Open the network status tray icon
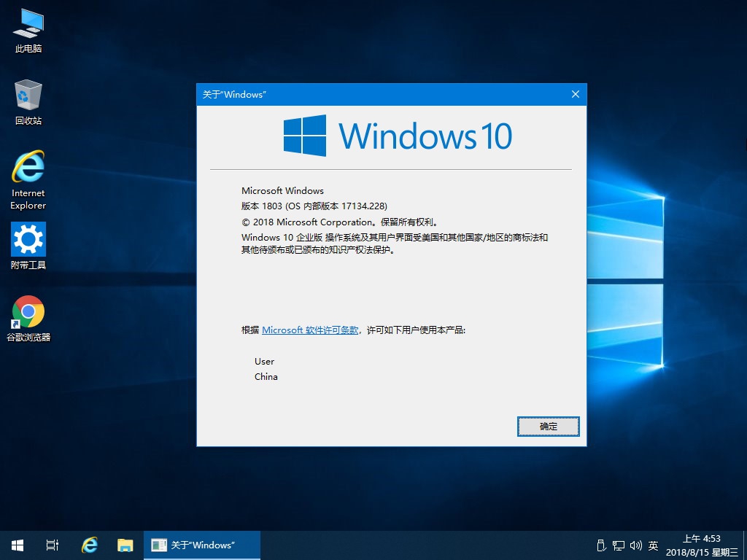The width and height of the screenshot is (747, 560). [619, 545]
